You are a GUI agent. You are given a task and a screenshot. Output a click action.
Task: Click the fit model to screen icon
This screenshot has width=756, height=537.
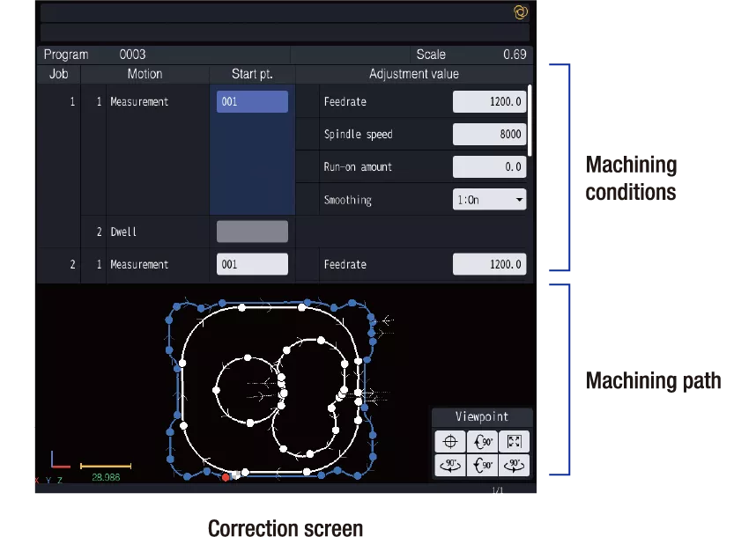[514, 441]
